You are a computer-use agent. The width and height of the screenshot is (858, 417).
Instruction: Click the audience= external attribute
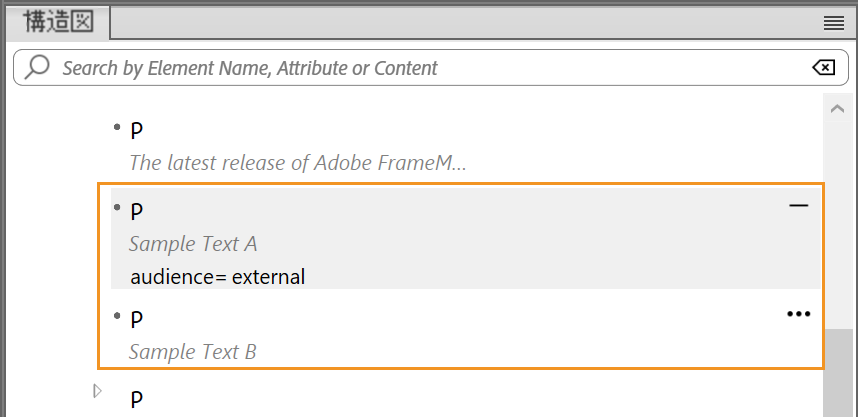pyautogui.click(x=217, y=277)
